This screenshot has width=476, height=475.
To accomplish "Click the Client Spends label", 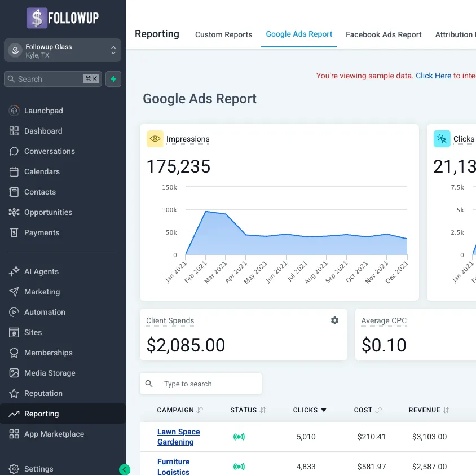I will click(x=170, y=321).
